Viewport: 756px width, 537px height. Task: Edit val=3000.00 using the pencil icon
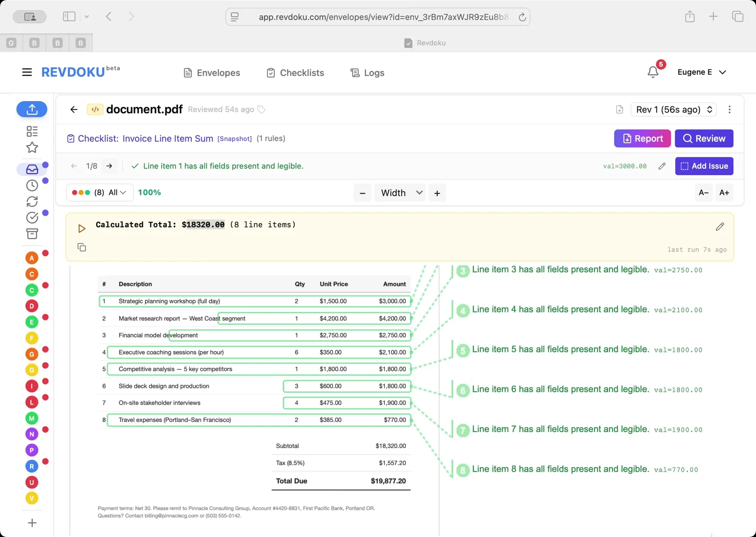661,166
